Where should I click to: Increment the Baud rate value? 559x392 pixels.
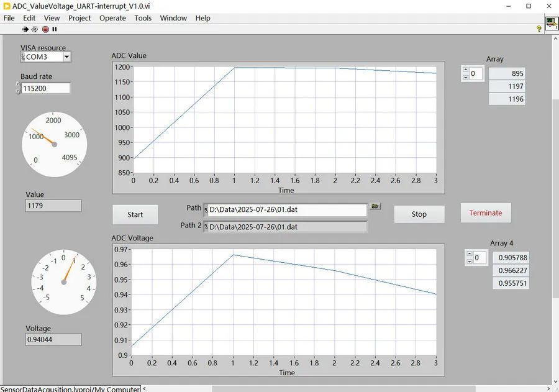(18, 85)
